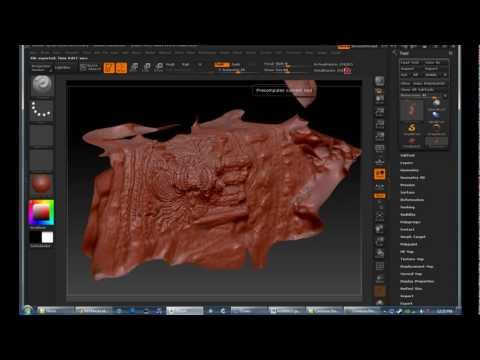Expand the Geometry subpalette
This screenshot has height=360, width=480.
point(409,170)
